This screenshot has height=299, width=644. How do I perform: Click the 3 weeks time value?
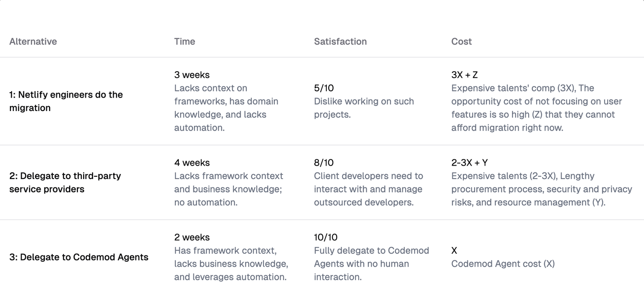[192, 75]
